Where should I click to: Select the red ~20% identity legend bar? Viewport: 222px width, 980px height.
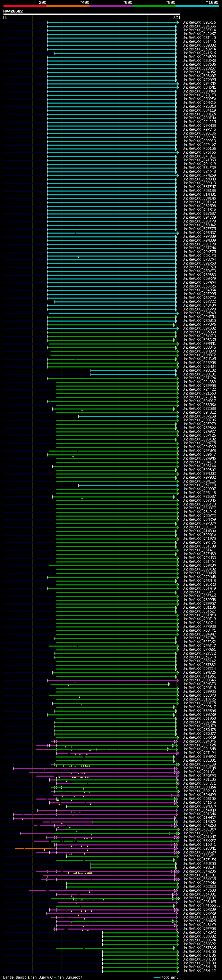click(x=25, y=6)
